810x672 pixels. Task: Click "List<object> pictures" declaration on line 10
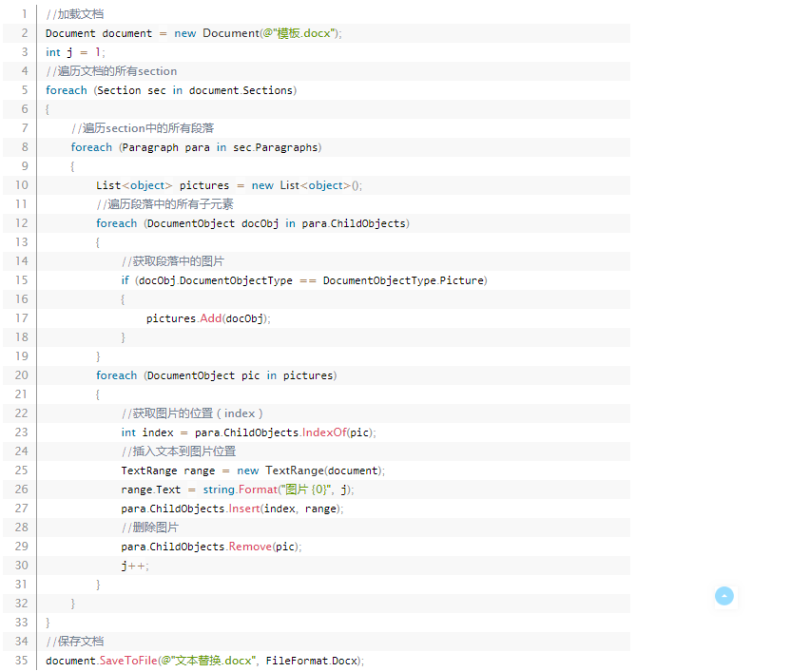[163, 185]
